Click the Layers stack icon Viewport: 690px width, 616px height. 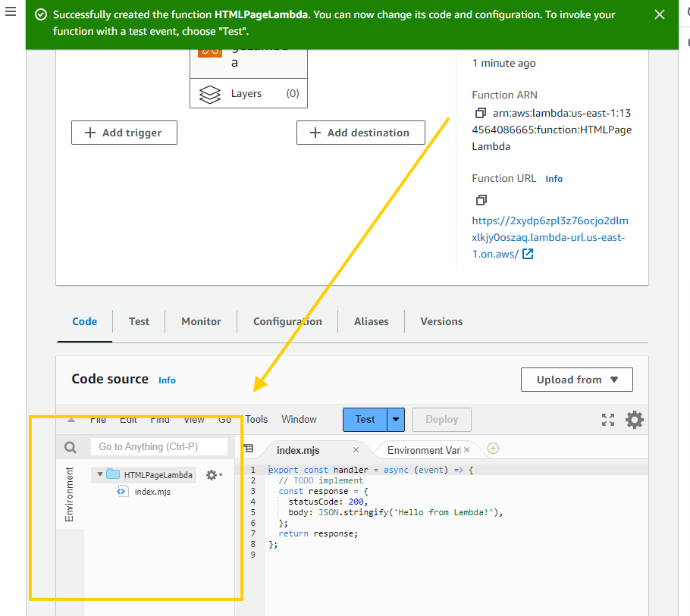click(209, 94)
